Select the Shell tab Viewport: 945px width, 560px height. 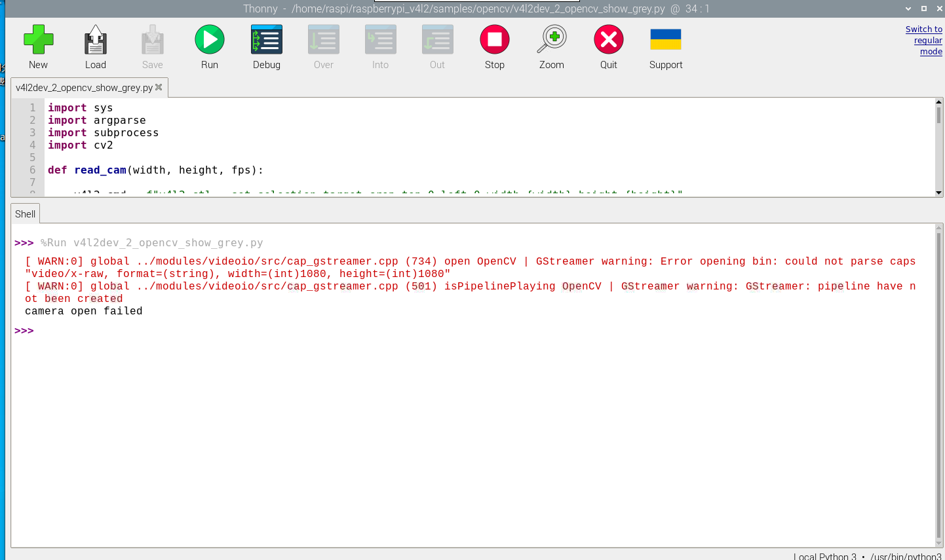coord(26,214)
